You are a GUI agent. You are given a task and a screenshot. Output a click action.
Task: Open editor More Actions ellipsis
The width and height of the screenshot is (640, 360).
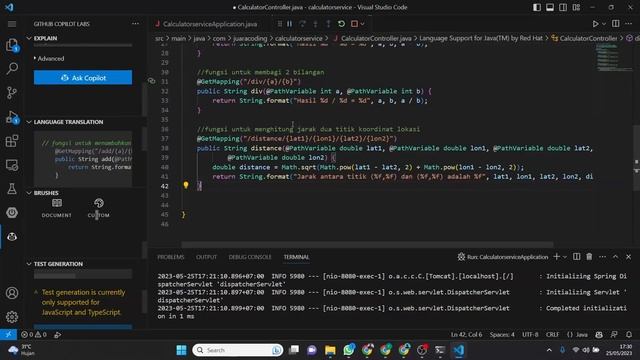(629, 24)
